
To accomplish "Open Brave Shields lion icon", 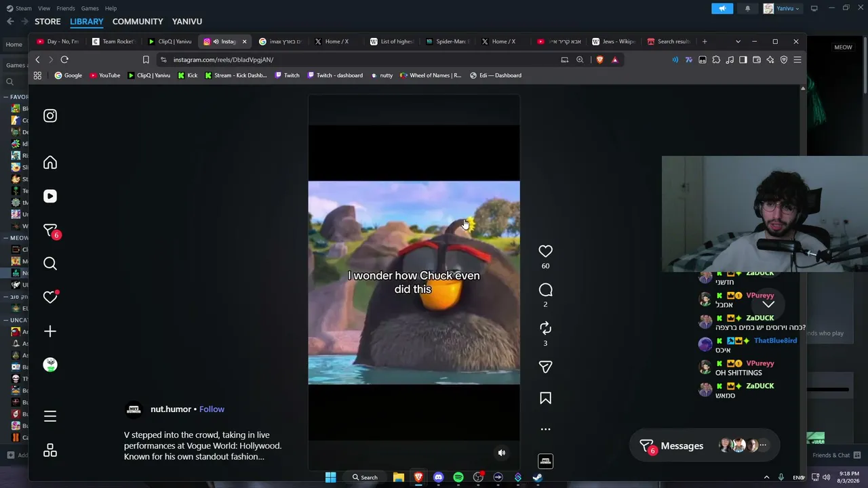I will point(599,60).
